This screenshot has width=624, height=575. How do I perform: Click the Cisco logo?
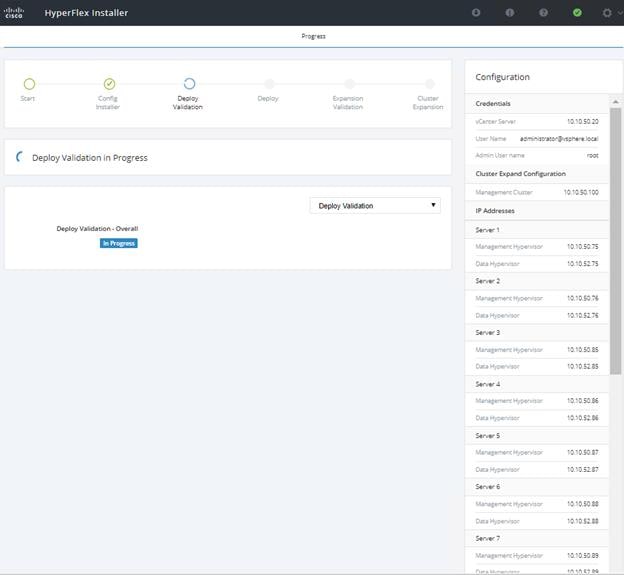click(14, 12)
